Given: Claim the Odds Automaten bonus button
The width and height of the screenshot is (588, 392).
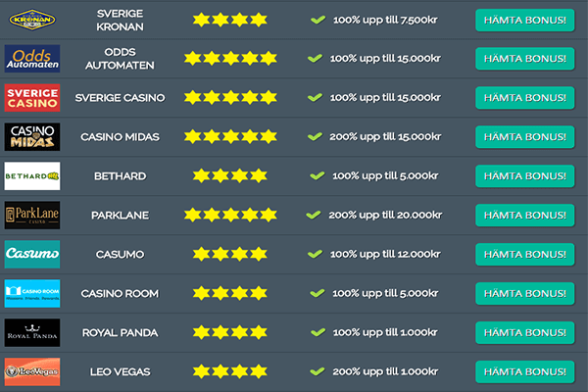Looking at the screenshot, I should (x=524, y=59).
